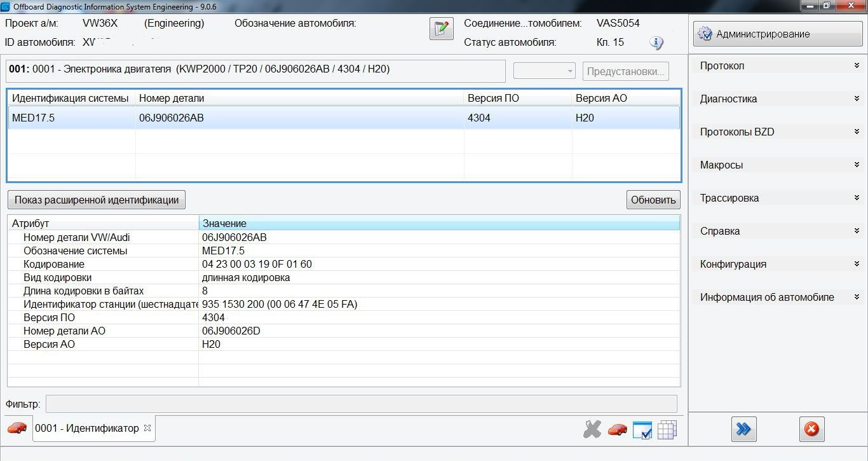Open the dropdown left of Предустановки

[545, 71]
